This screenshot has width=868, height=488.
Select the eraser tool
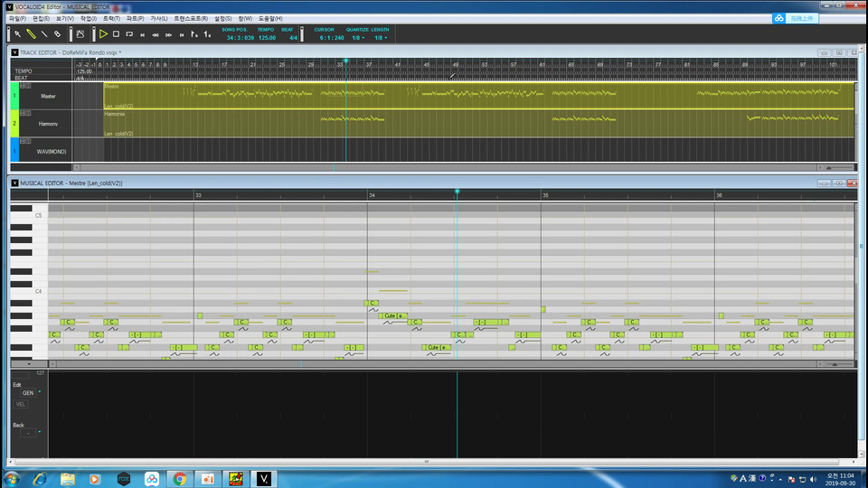pos(57,34)
